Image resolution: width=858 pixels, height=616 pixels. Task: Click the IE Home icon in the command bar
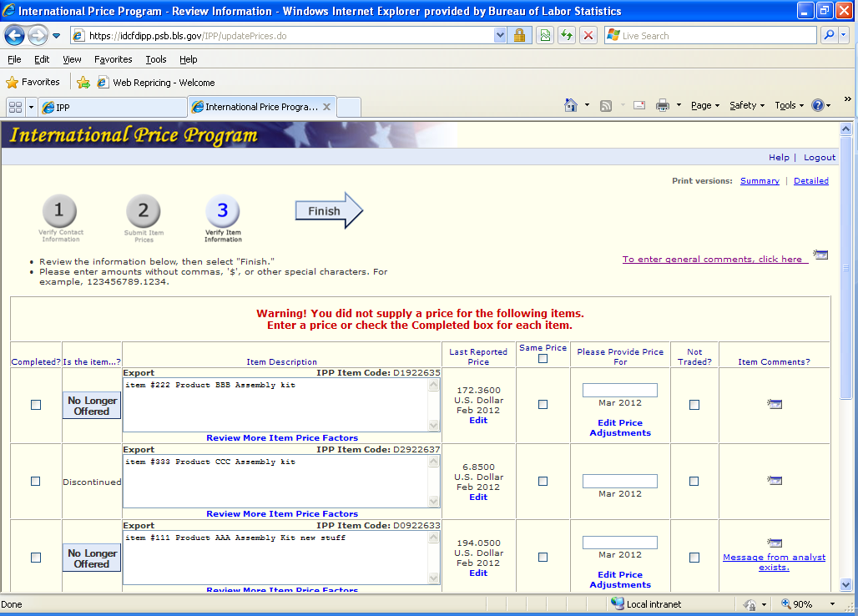[571, 105]
